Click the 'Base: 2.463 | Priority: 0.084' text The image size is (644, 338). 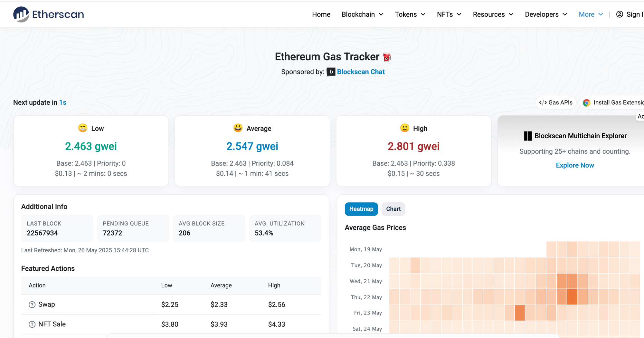point(252,163)
